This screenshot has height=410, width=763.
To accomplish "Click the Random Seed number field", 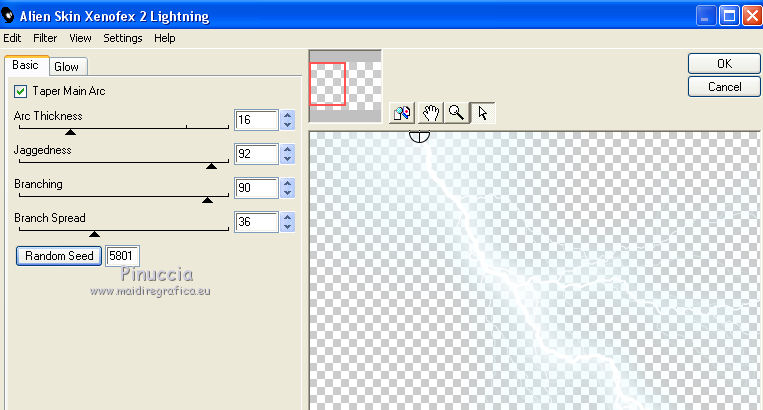I will (x=122, y=256).
